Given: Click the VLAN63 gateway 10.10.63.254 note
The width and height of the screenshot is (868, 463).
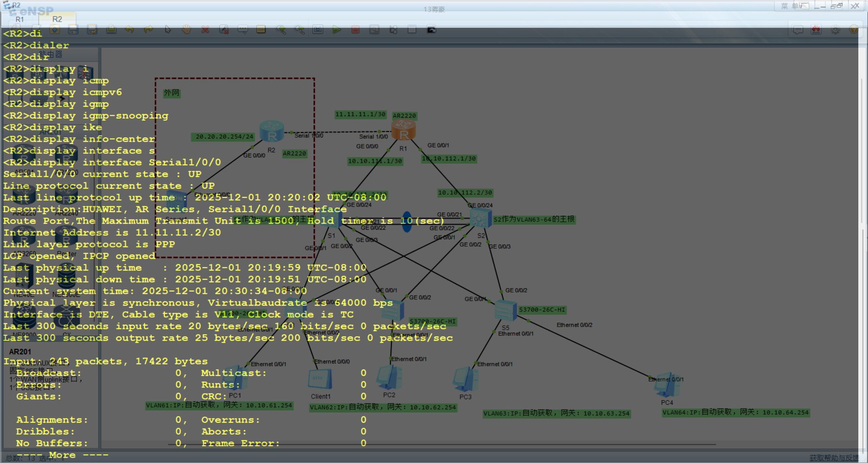Looking at the screenshot, I should click(557, 413).
